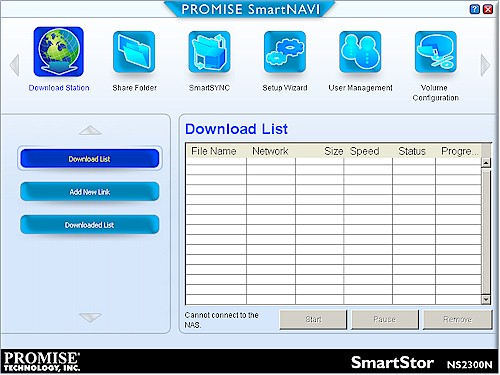Open the Volume Configuration icon
The height and width of the screenshot is (375, 500).
coord(436,52)
